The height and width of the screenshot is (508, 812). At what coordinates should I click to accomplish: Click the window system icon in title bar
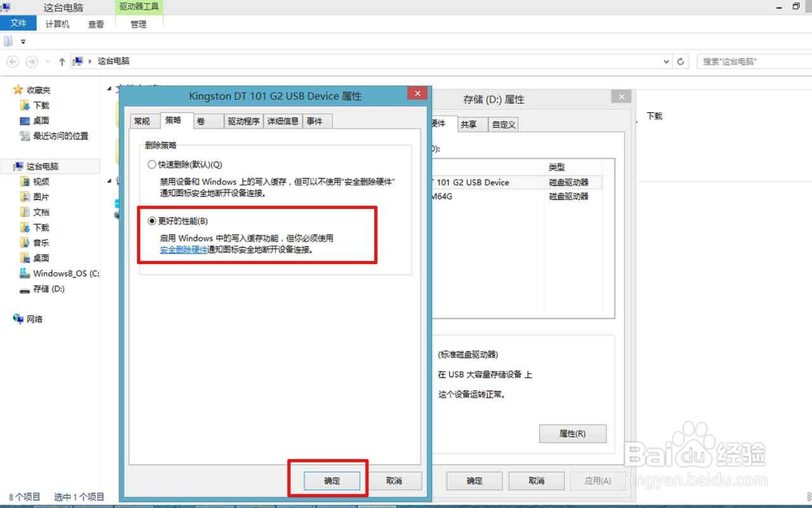[6, 7]
